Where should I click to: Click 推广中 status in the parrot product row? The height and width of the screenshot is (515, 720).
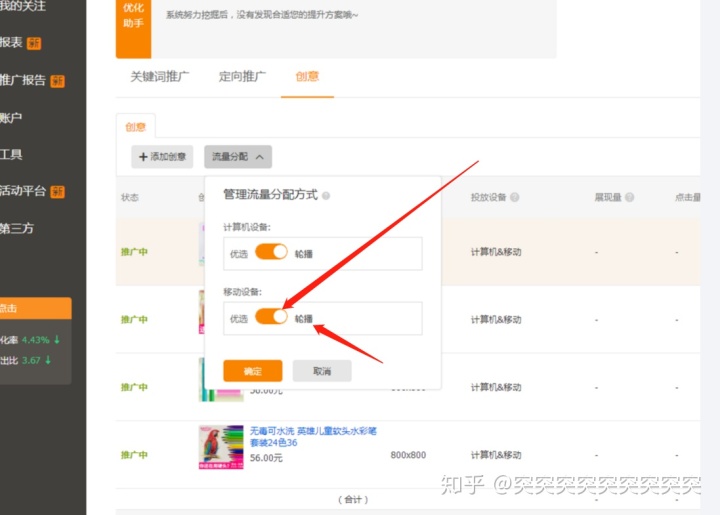(x=134, y=455)
